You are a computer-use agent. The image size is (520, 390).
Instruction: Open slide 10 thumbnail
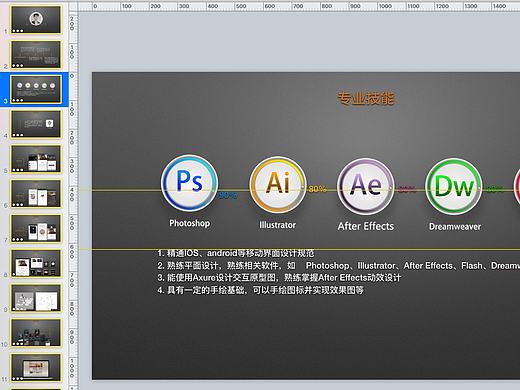(x=36, y=333)
